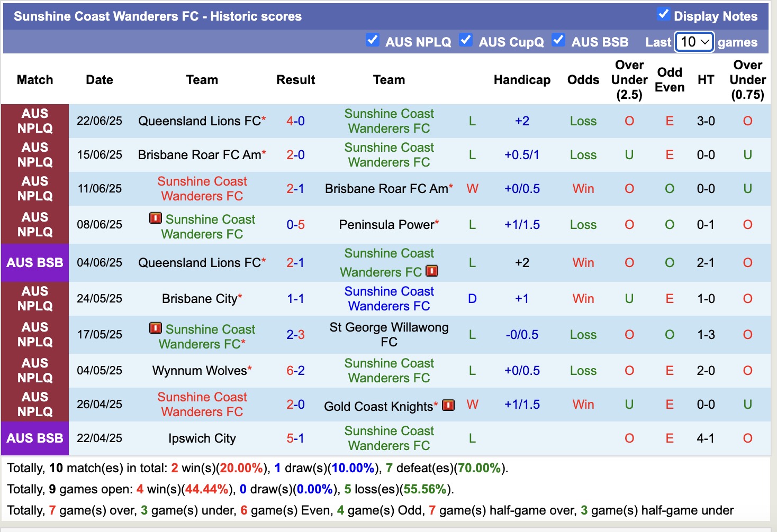Click the 4-0 result of the 22/06 match
Screen dimensions: 777x532
(295, 121)
